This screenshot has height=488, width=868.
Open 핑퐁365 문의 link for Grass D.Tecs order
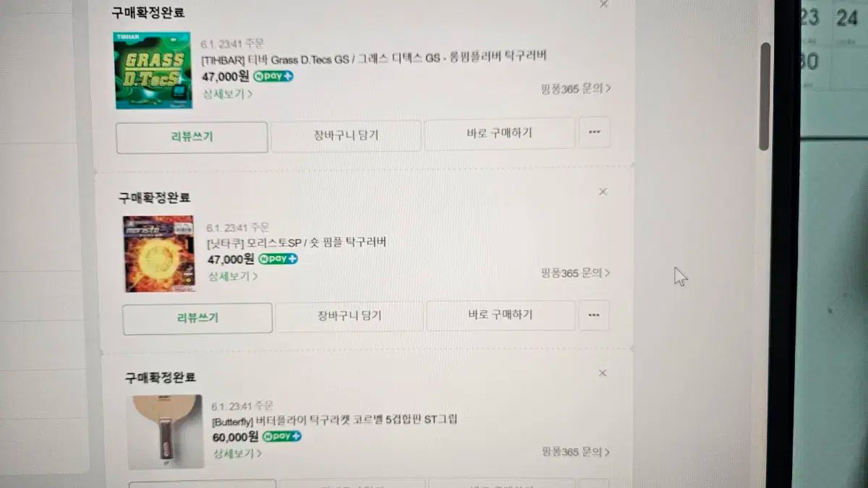pos(576,89)
